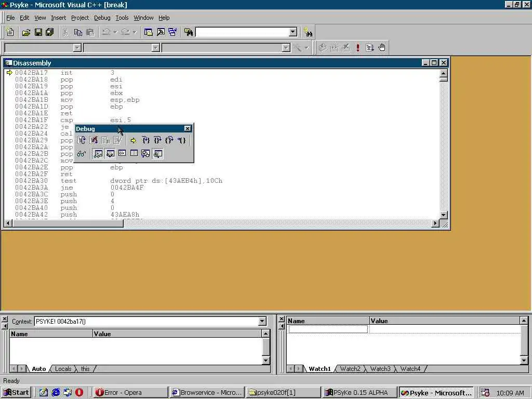The height and width of the screenshot is (399, 532).
Task: Open the View menu
Action: click(x=40, y=18)
